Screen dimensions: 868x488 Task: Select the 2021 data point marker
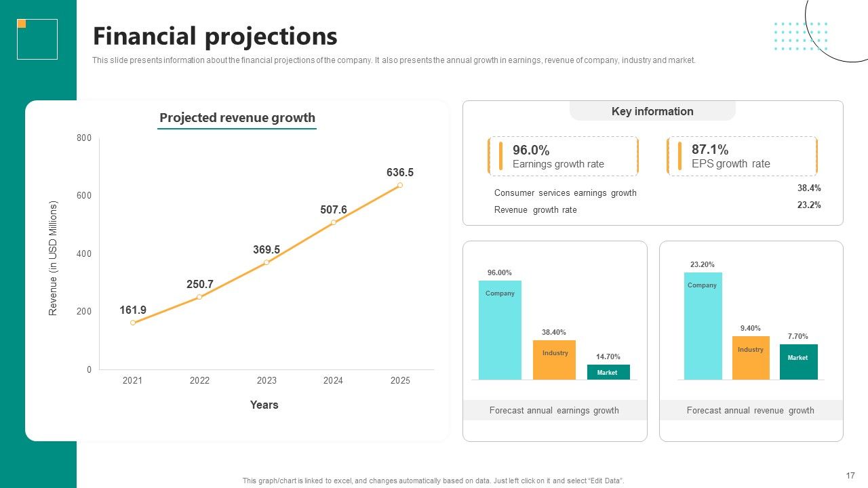coord(133,323)
